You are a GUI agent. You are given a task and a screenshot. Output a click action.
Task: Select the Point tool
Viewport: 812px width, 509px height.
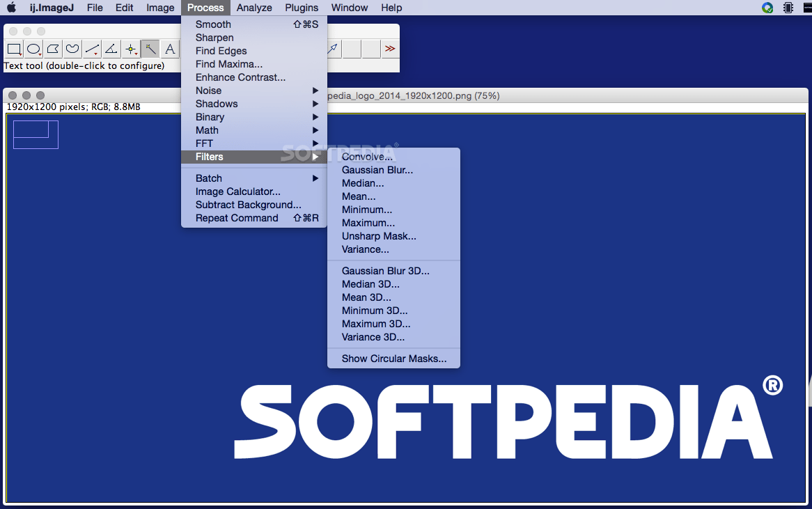[x=131, y=49]
